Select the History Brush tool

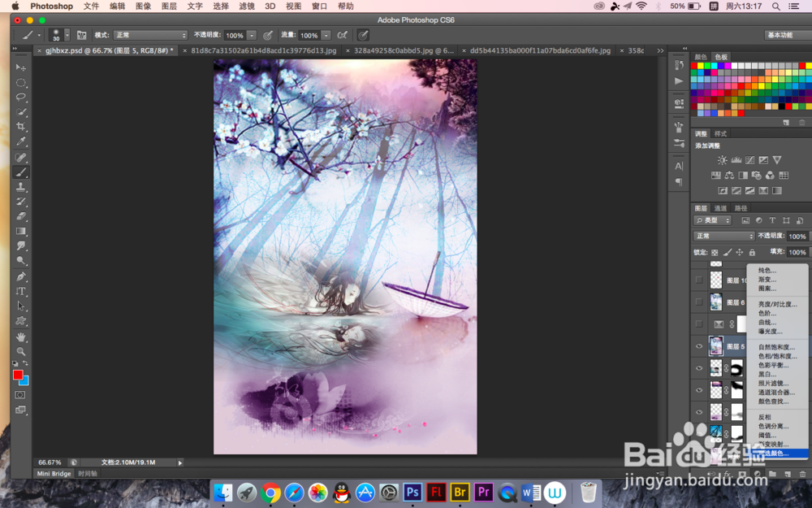(x=21, y=202)
